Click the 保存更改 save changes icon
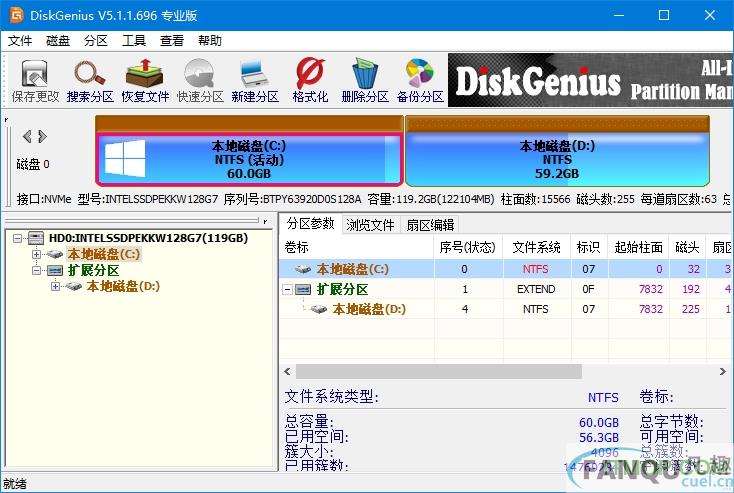 coord(35,81)
